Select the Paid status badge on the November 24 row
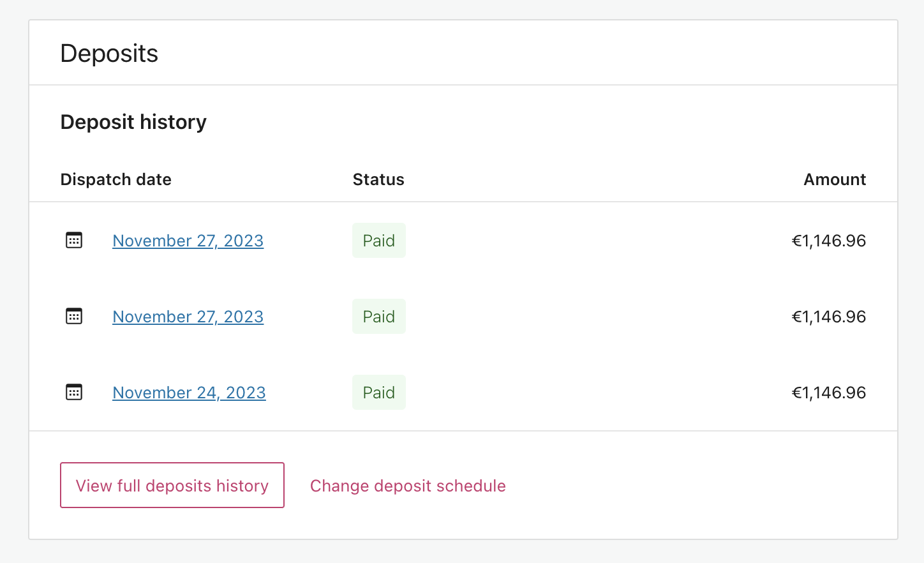The image size is (924, 563). [378, 392]
